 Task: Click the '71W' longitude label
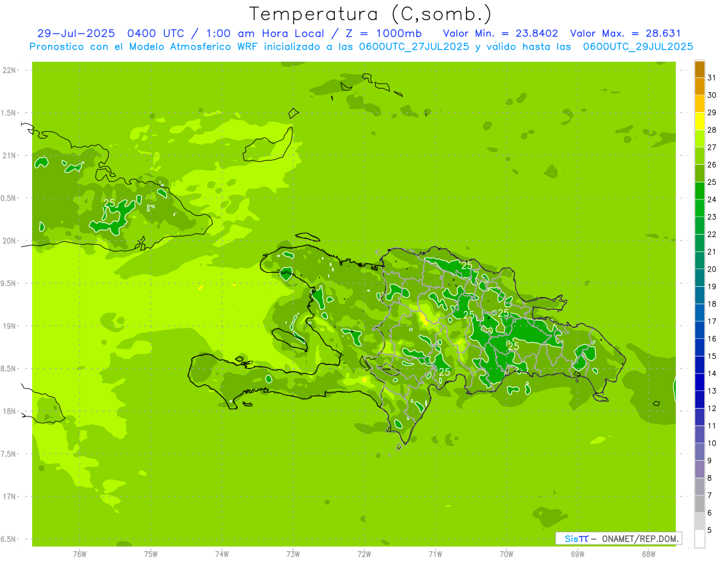tap(435, 554)
